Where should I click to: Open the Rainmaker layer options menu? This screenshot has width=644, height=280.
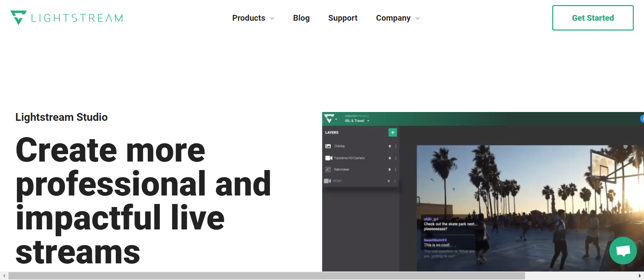(396, 169)
